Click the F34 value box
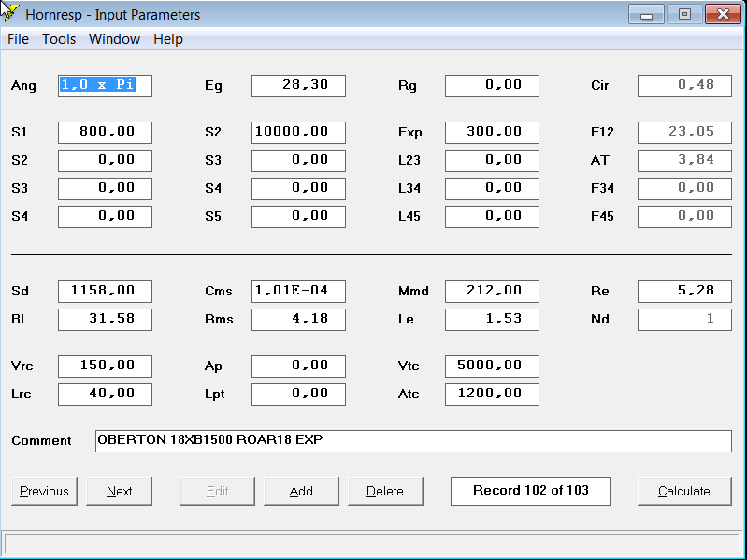The height and width of the screenshot is (560, 747). pos(684,189)
